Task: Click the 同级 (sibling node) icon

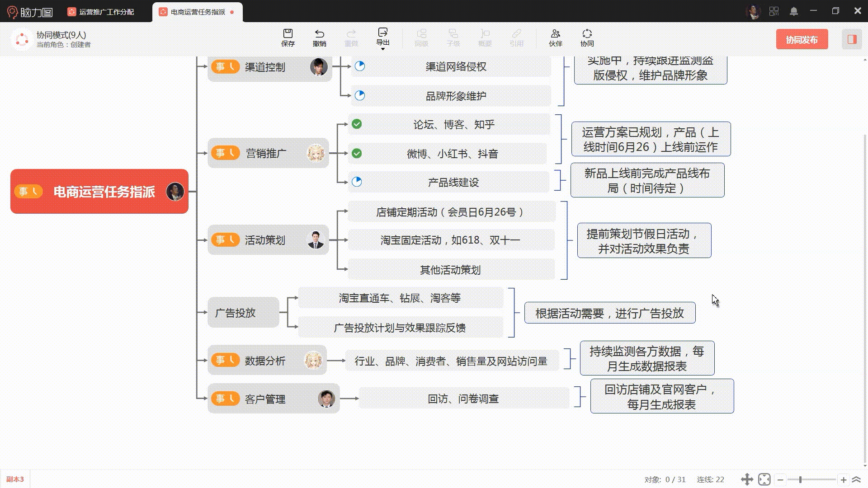Action: click(x=421, y=38)
